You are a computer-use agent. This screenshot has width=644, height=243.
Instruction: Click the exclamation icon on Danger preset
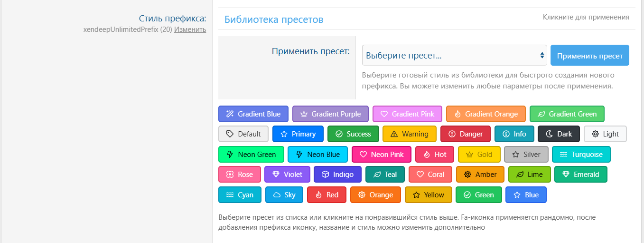coord(452,134)
